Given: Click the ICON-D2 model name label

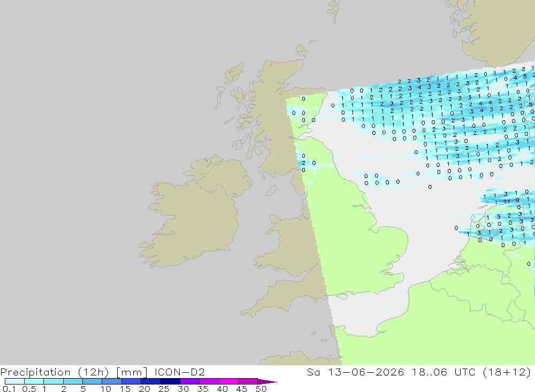Looking at the screenshot, I should 179,372.
